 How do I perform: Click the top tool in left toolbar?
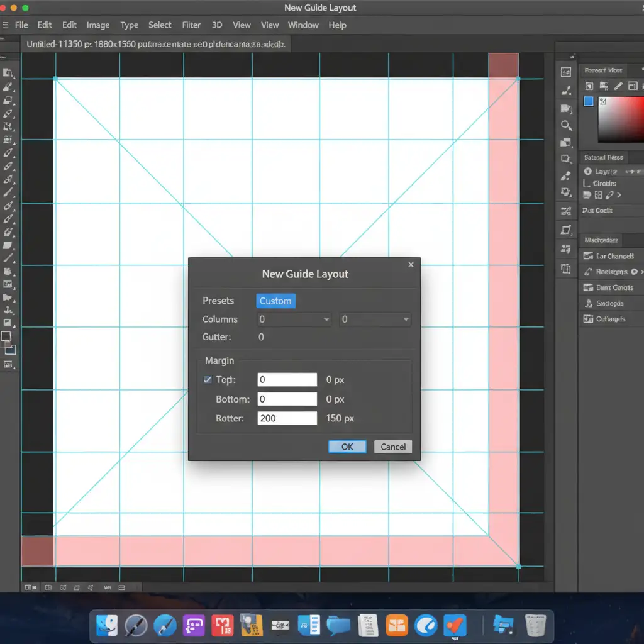coord(9,73)
